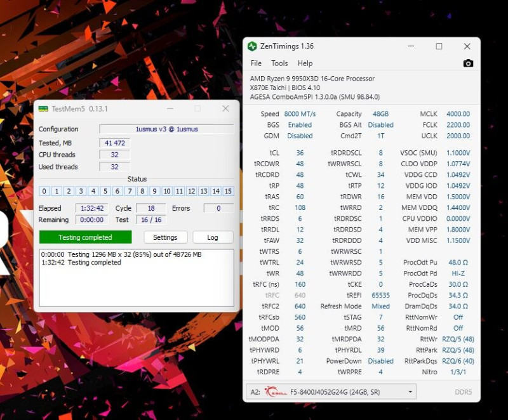Click thread status box 0

click(44, 191)
